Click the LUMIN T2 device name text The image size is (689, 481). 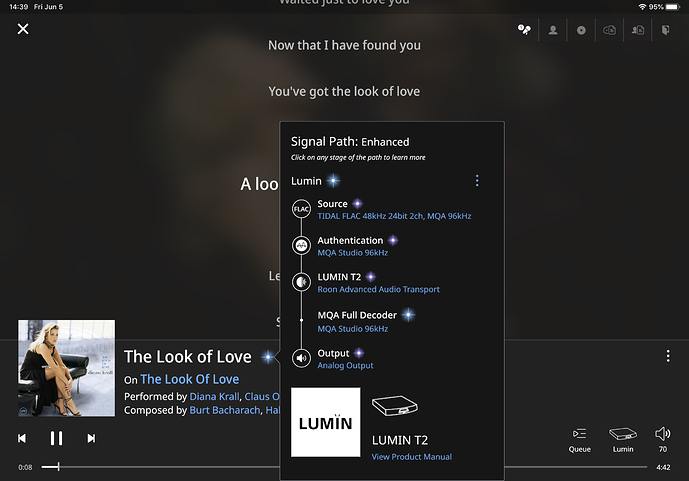tap(400, 440)
